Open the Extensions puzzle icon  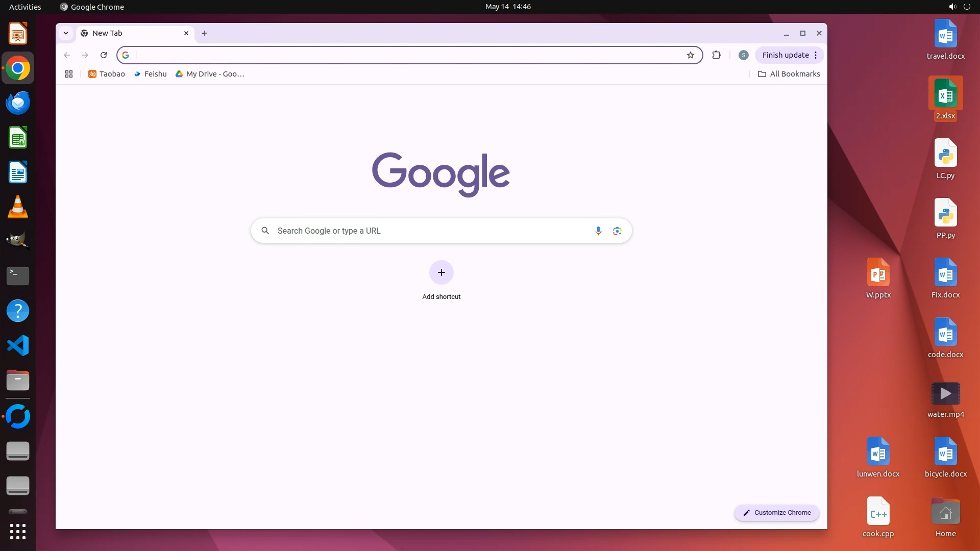point(717,55)
